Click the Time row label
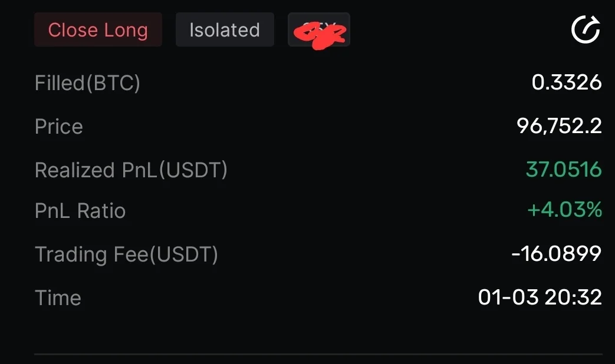Screen dimensions: 615x364 pos(58,297)
